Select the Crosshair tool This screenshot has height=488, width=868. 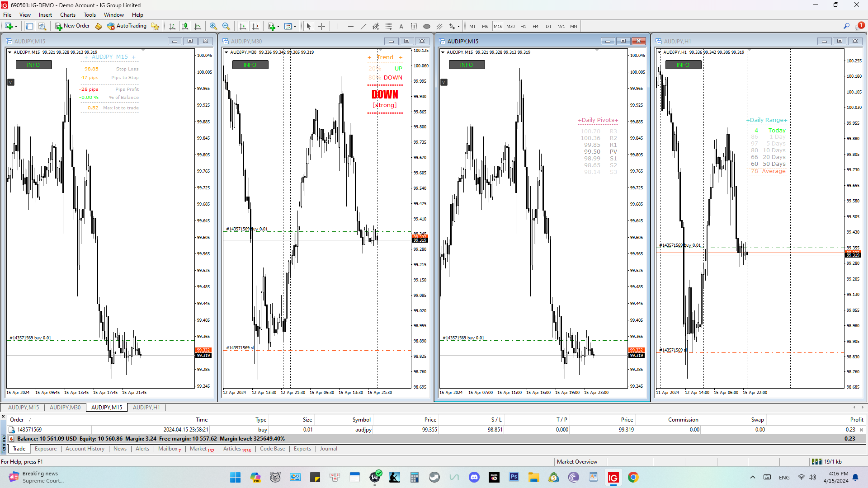click(322, 26)
